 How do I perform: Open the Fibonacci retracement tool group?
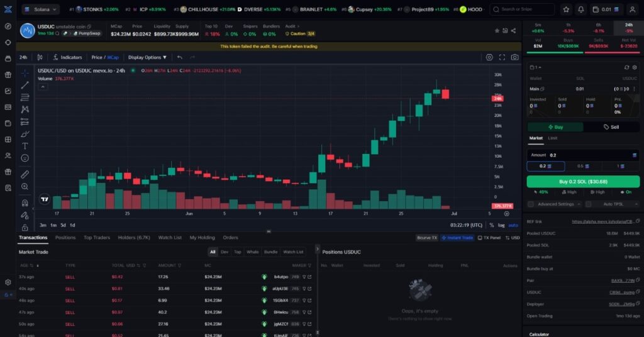(25, 97)
